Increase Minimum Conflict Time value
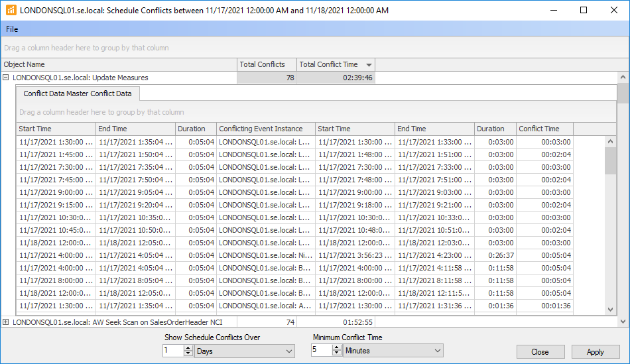Viewport: 630px width, 364px height. (337, 347)
